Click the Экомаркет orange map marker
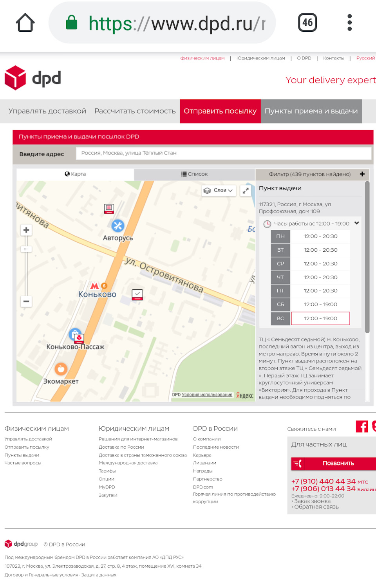The width and height of the screenshot is (376, 588). point(61,368)
